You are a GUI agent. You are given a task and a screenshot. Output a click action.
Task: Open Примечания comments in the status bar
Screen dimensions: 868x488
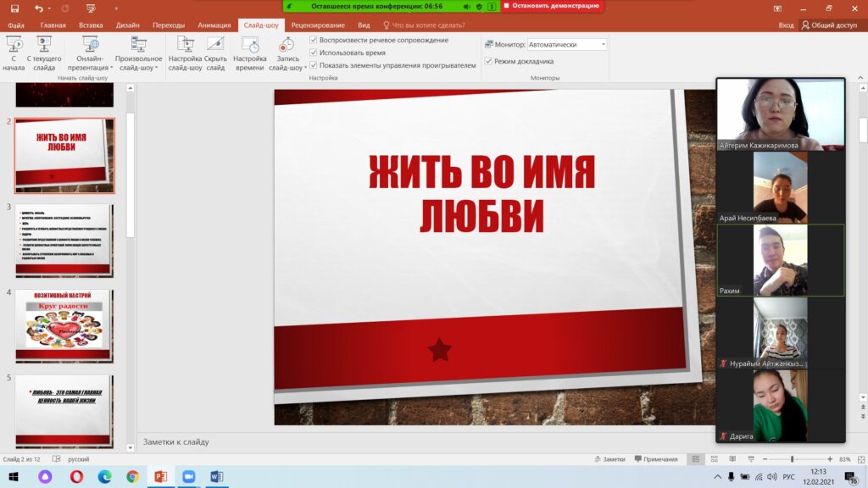coord(656,459)
